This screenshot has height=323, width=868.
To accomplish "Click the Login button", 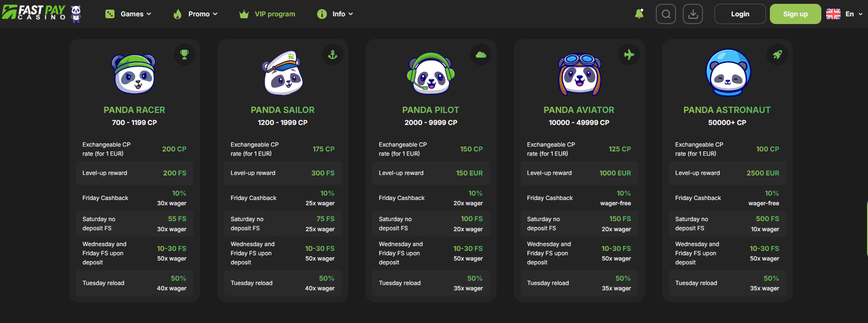I will pyautogui.click(x=740, y=14).
